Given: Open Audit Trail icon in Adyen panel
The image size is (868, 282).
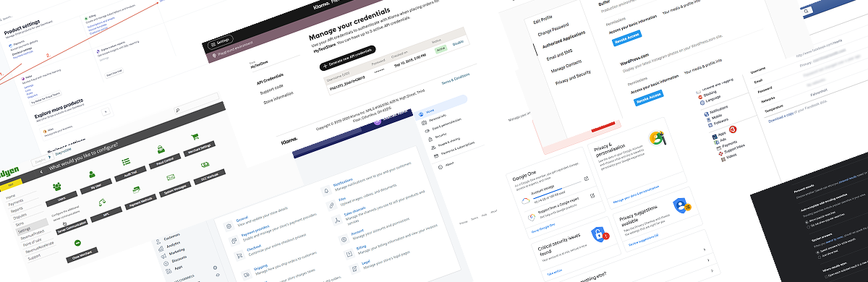Looking at the screenshot, I should pos(126,161).
